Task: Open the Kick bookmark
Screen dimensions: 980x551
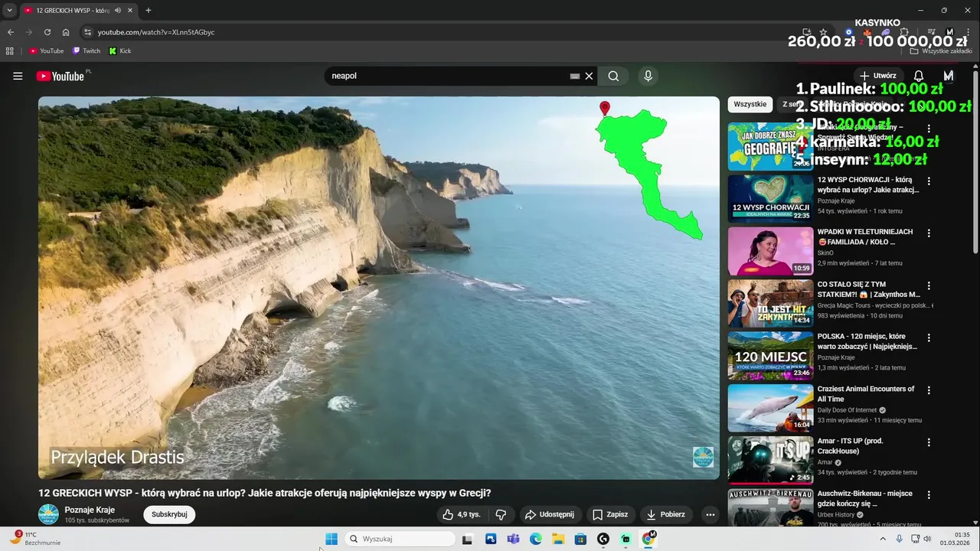Action: tap(120, 51)
